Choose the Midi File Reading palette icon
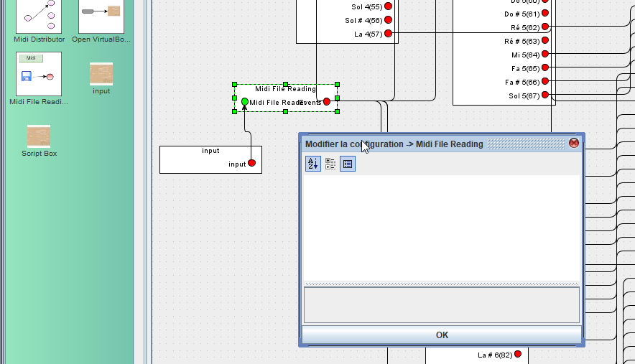 39,74
